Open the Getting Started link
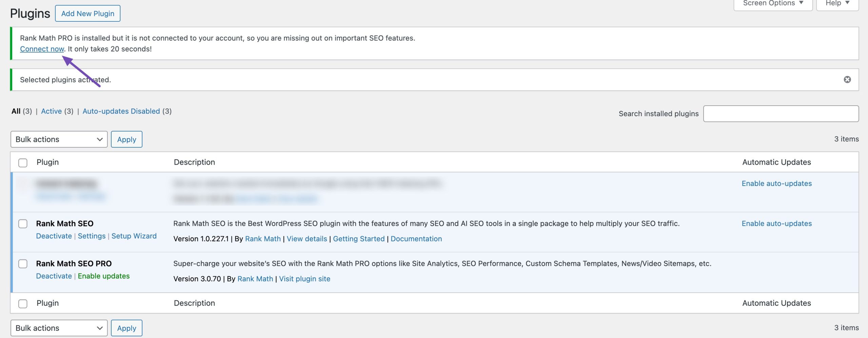 tap(359, 239)
